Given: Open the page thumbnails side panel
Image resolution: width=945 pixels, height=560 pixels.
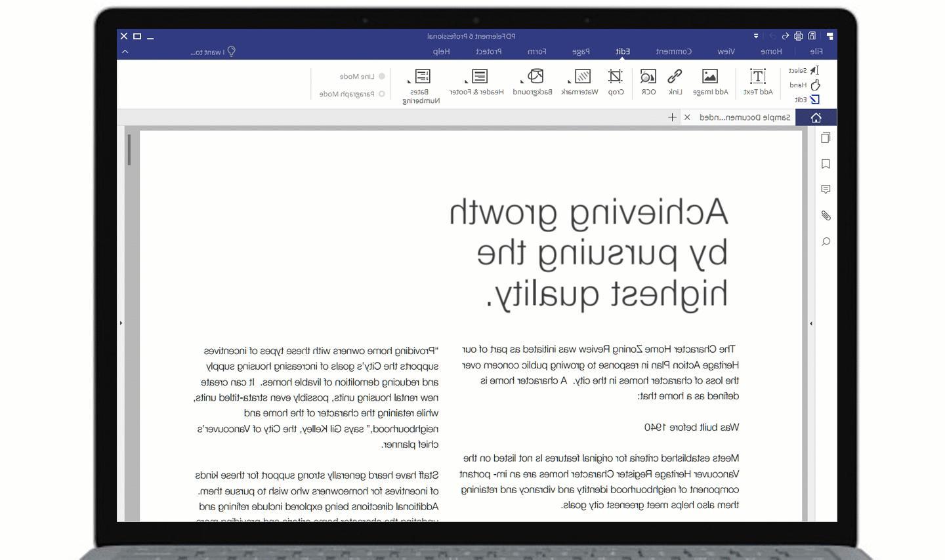Looking at the screenshot, I should (x=826, y=138).
